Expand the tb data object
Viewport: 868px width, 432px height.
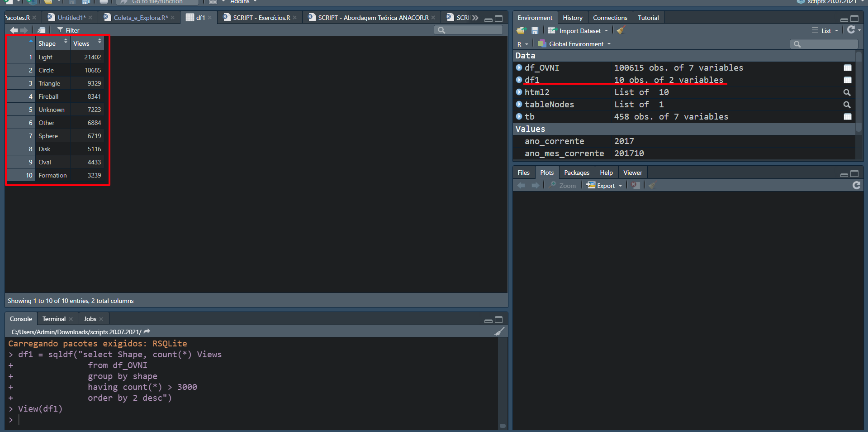click(x=519, y=116)
